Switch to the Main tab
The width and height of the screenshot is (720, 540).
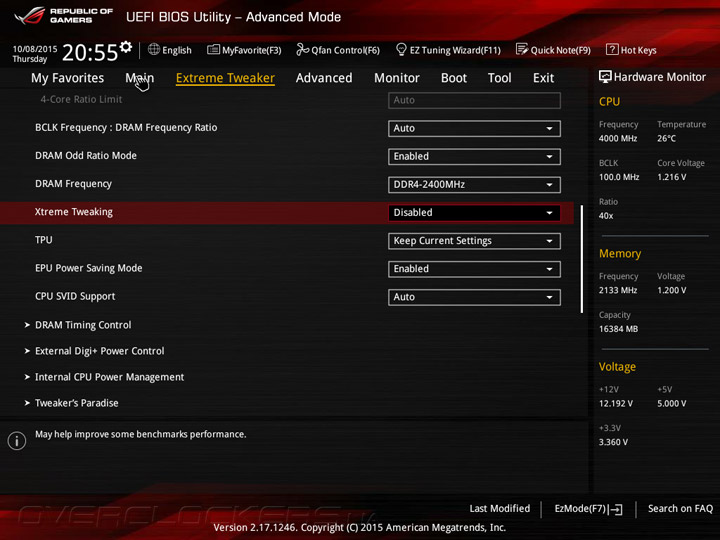140,78
